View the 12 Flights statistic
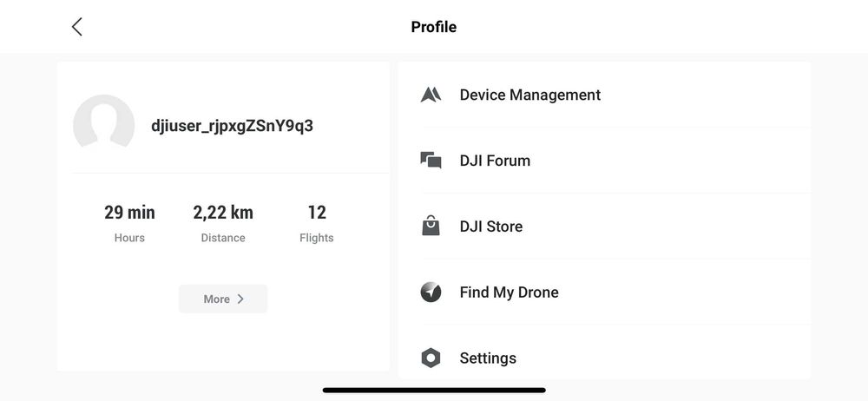The width and height of the screenshot is (868, 401). pos(316,221)
